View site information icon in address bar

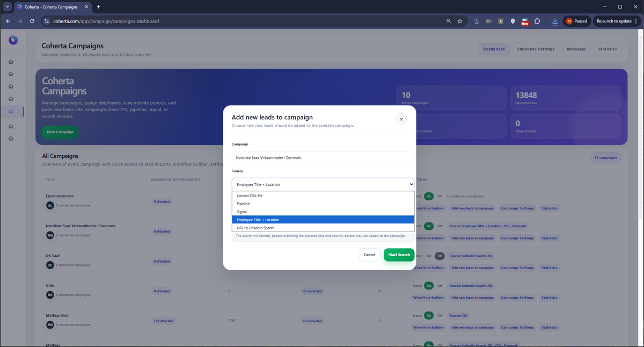click(46, 21)
